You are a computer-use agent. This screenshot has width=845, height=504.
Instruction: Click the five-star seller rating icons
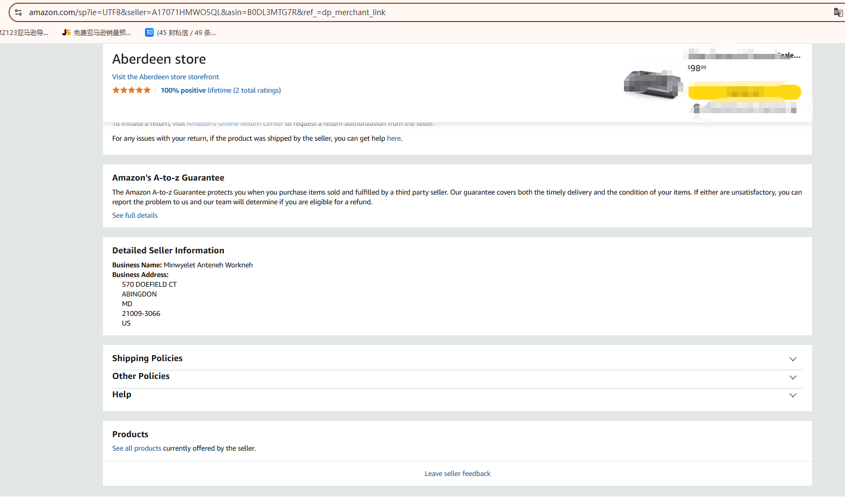132,91
